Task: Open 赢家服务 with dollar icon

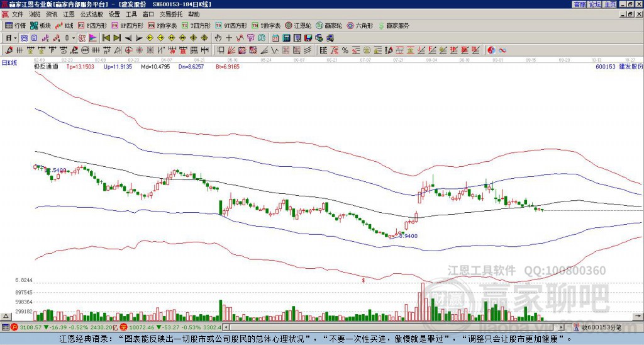Action: [x=394, y=25]
